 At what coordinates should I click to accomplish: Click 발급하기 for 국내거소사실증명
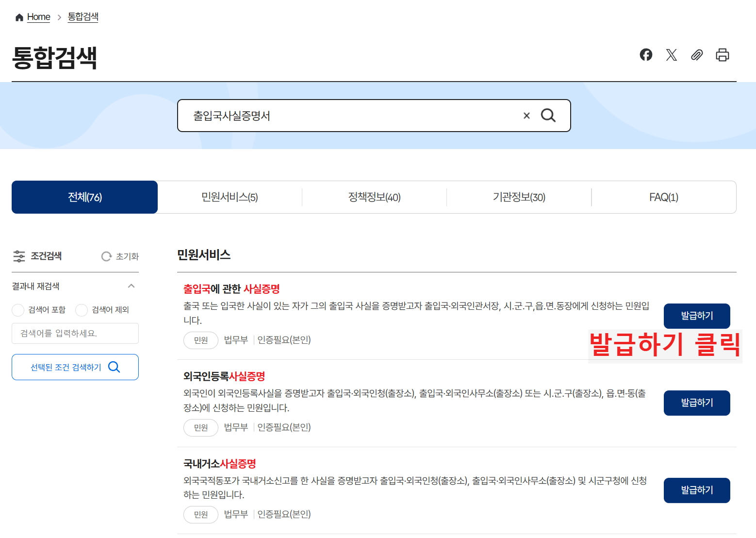[697, 490]
